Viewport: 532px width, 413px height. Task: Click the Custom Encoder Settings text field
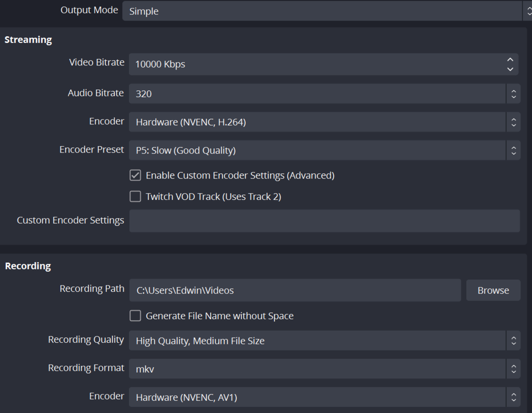pyautogui.click(x=325, y=221)
